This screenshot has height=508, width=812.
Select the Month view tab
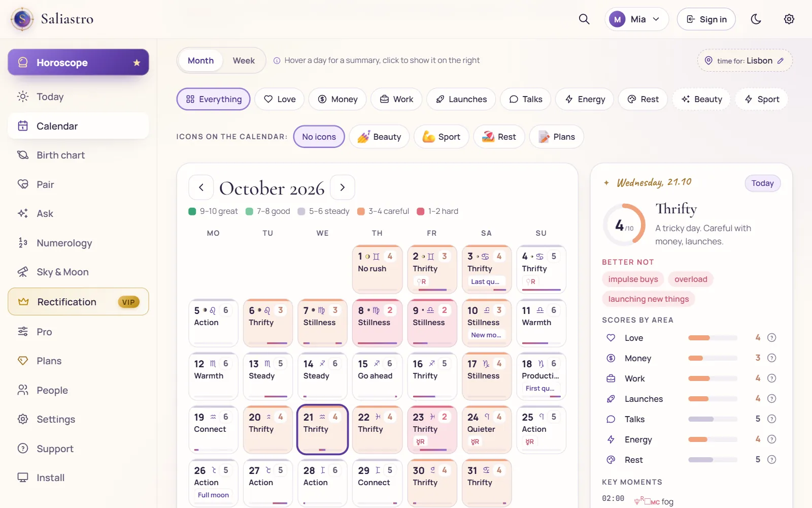(x=201, y=60)
